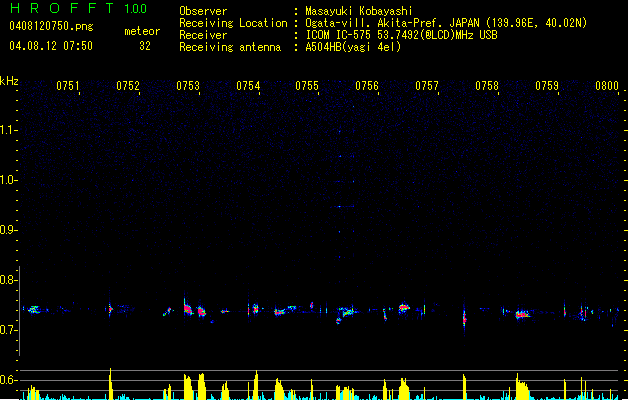Click the Receiving antenna label
Image resolution: width=629 pixels, height=400 pixels.
click(230, 47)
